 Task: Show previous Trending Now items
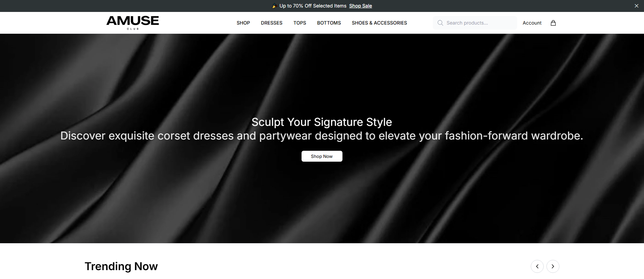pyautogui.click(x=537, y=266)
